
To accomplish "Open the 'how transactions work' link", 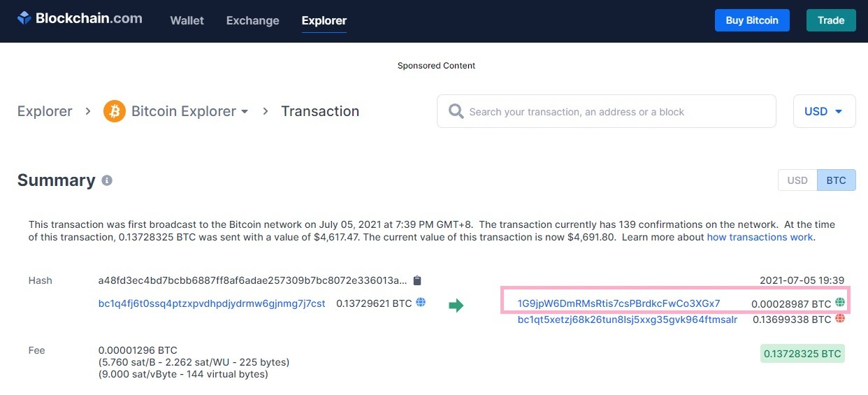I will click(760, 237).
